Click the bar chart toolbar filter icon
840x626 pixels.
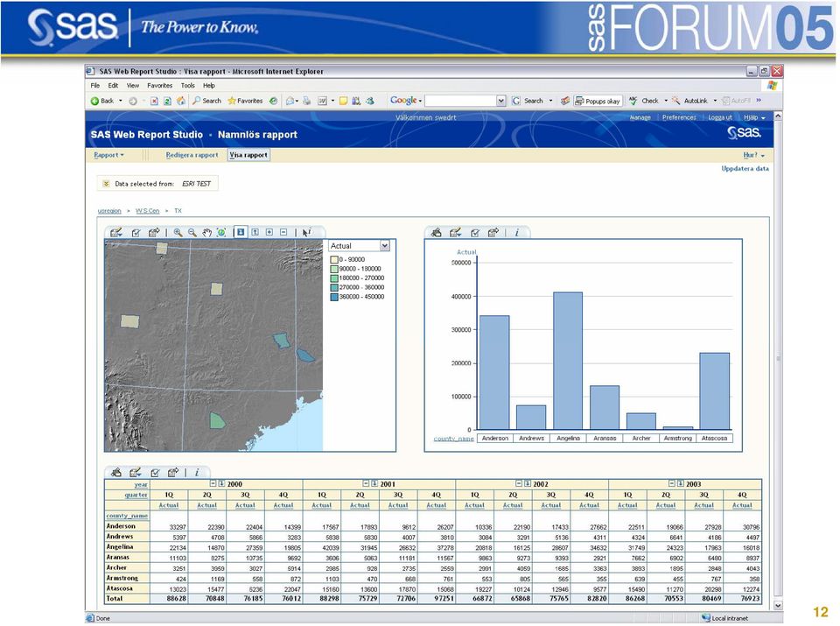click(475, 233)
